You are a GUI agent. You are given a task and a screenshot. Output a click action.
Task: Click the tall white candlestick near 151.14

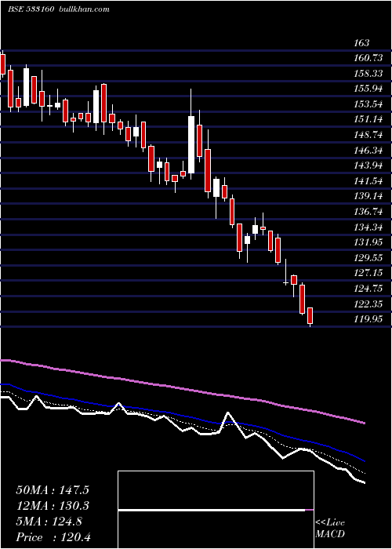[191, 144]
